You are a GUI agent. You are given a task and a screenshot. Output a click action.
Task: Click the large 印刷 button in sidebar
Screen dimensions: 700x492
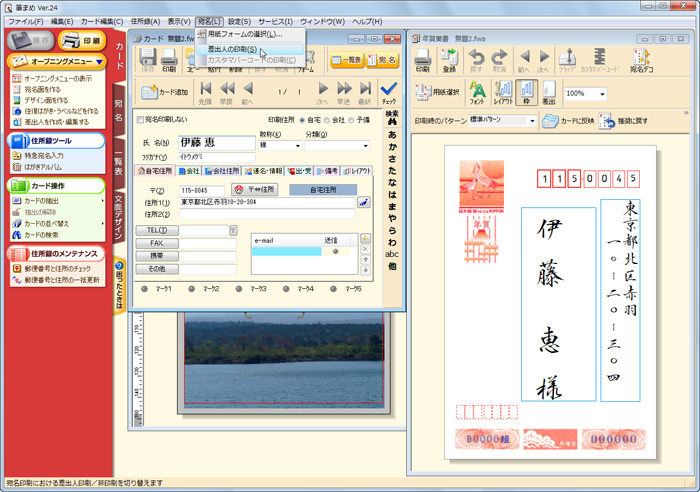click(x=83, y=41)
